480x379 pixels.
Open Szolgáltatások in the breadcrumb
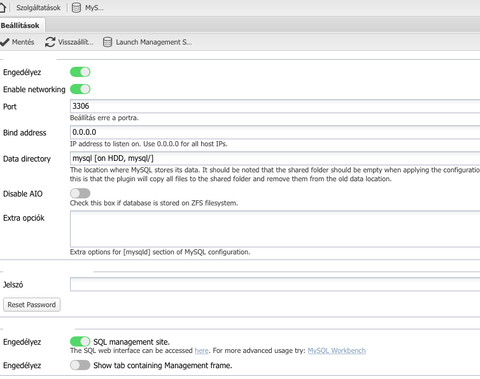tap(38, 8)
